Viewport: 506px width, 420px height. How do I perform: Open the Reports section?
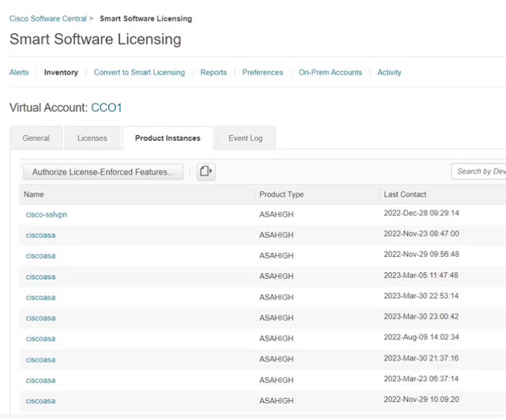pos(213,72)
